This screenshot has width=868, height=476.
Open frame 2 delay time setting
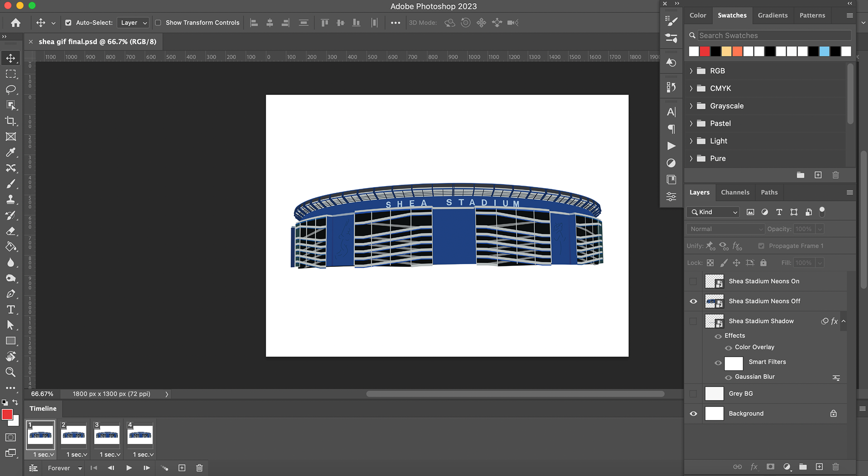(76, 455)
